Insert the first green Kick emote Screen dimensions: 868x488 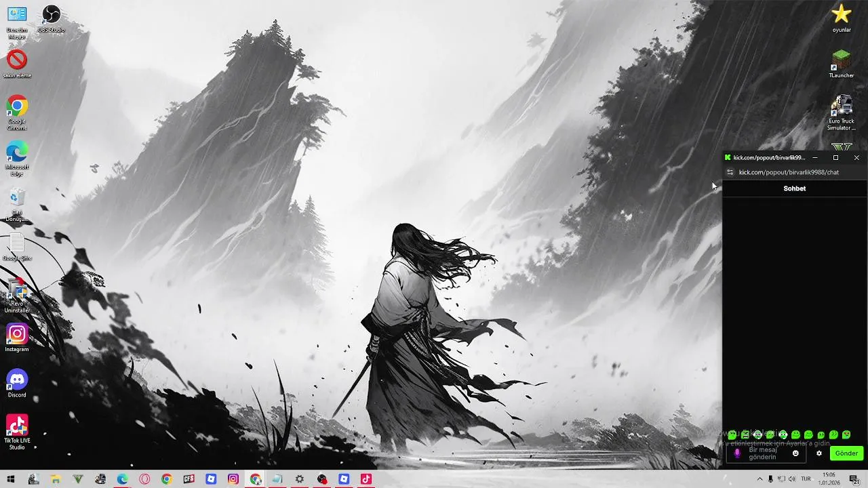[732, 434]
